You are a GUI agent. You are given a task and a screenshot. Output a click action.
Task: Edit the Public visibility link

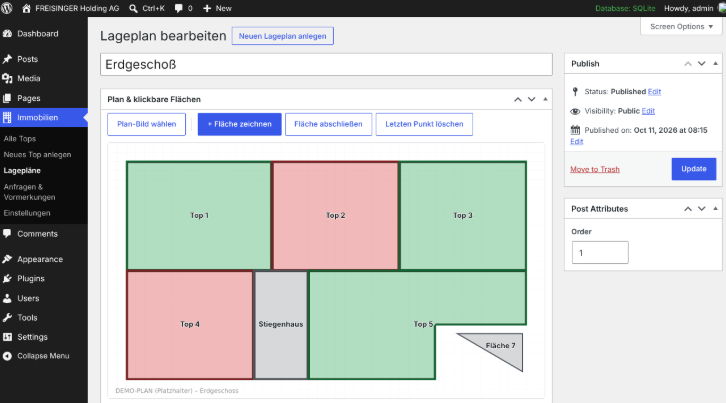[x=648, y=111]
